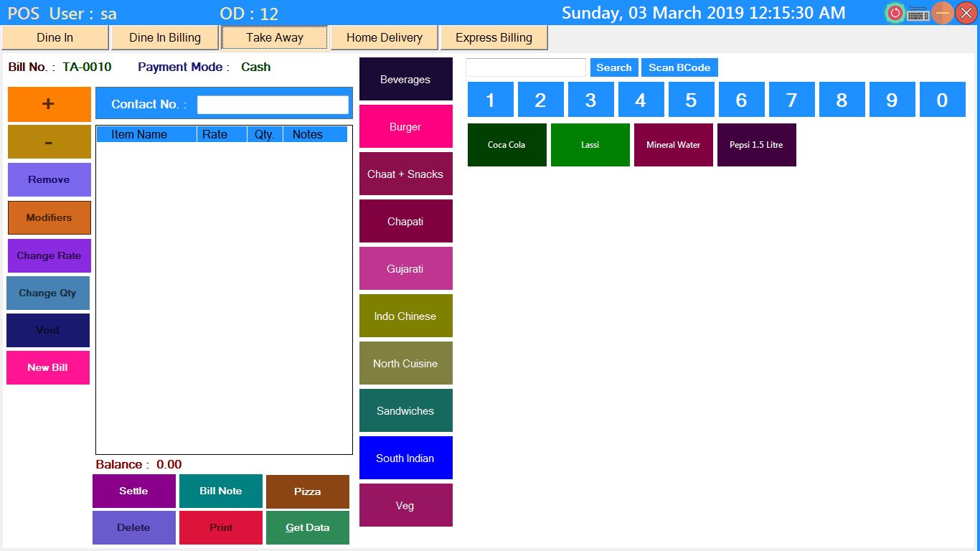The image size is (980, 551).
Task: Open the on-screen keyboard icon
Action: pos(918,14)
